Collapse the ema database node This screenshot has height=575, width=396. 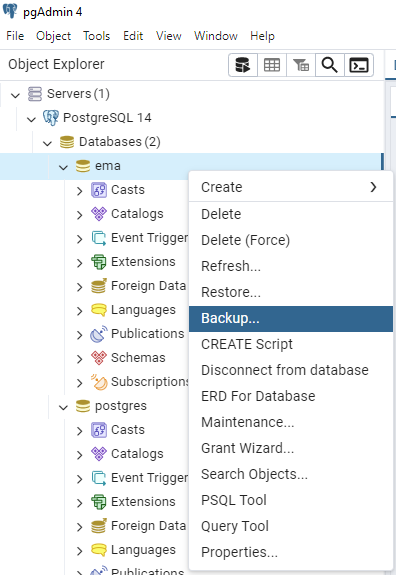click(x=63, y=167)
